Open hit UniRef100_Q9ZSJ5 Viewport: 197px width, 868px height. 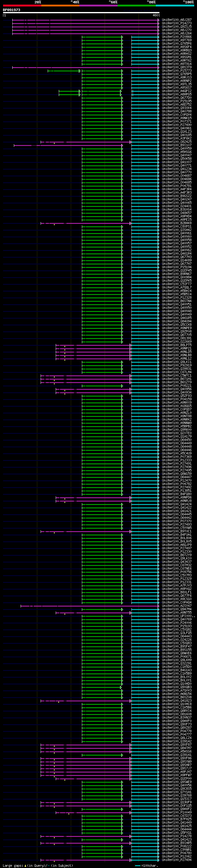(x=177, y=27)
